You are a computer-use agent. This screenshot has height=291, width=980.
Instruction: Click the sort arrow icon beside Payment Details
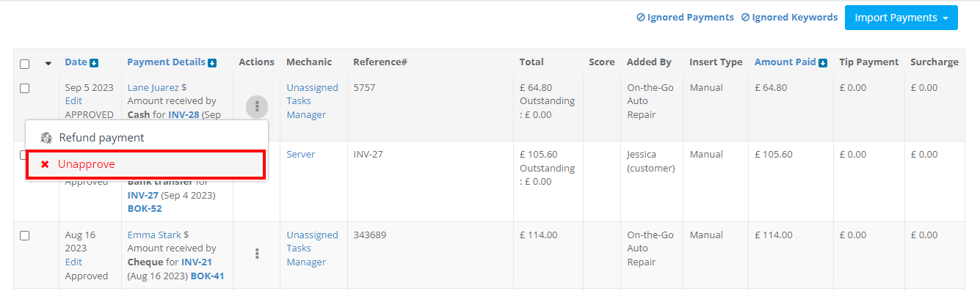pyautogui.click(x=212, y=63)
